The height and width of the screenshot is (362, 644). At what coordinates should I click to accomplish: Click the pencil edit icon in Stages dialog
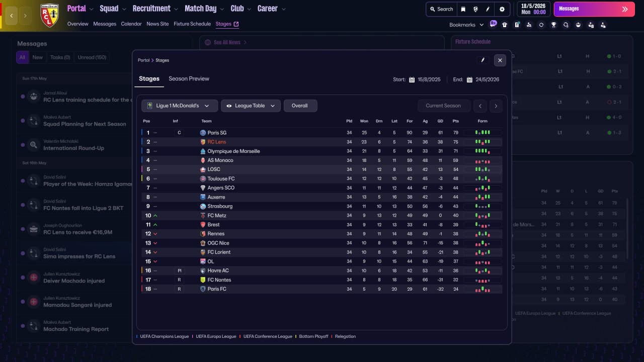click(482, 60)
